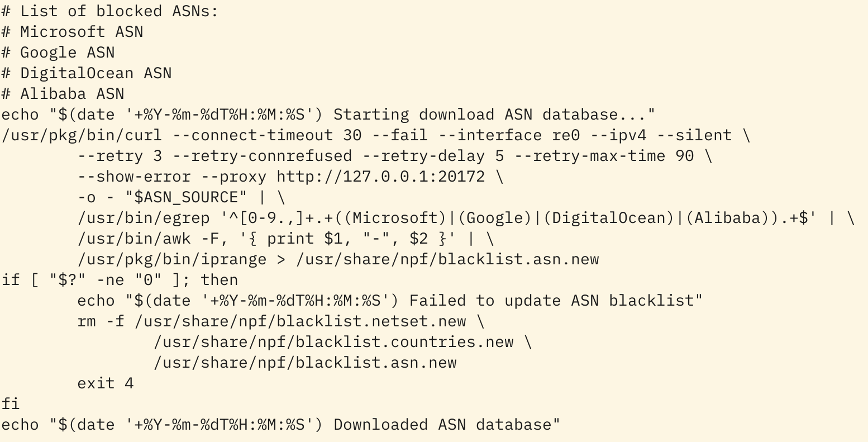Image resolution: width=868 pixels, height=442 pixels.
Task: Click the '/usr/bin/egrep' command
Action: pyautogui.click(x=143, y=218)
